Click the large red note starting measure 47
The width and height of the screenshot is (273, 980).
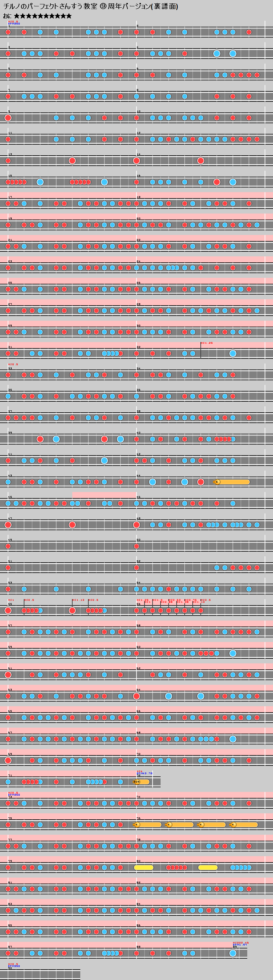(8, 525)
